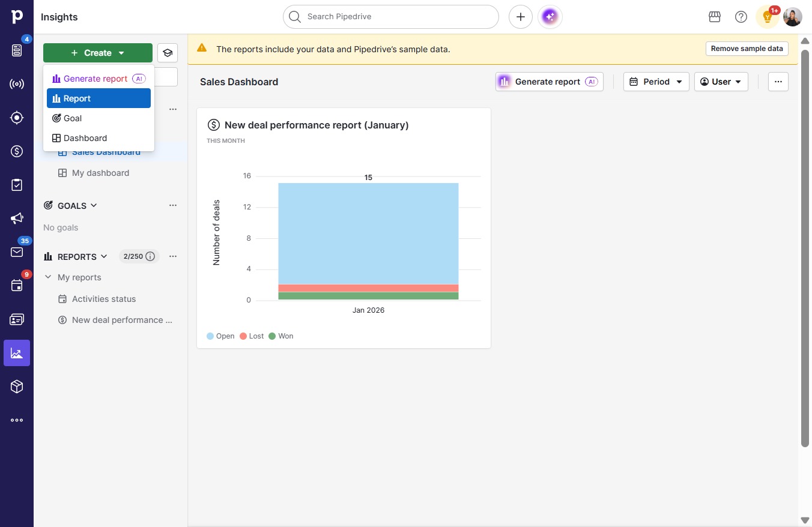Click the green Won segment of the chart bar

tap(368, 296)
